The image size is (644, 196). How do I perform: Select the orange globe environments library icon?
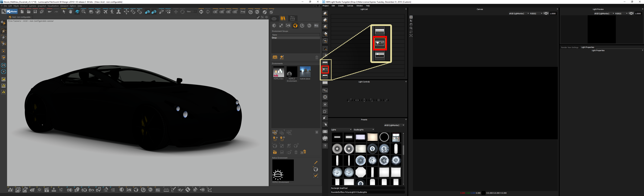point(295,25)
